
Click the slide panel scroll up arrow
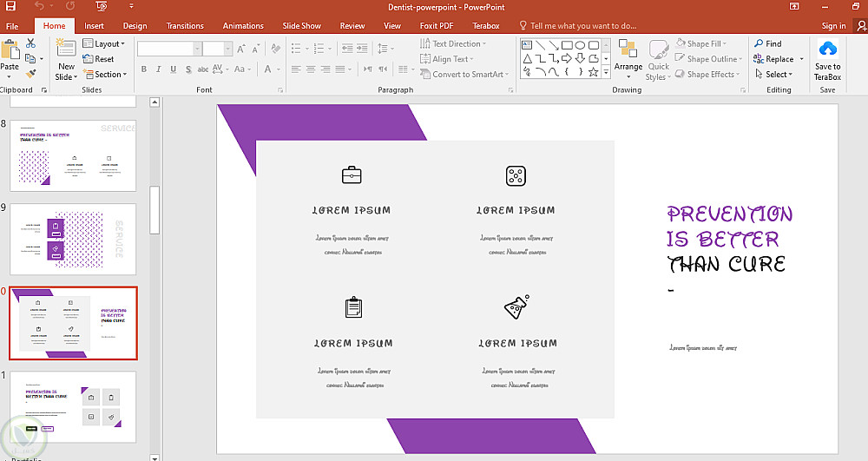click(x=155, y=102)
